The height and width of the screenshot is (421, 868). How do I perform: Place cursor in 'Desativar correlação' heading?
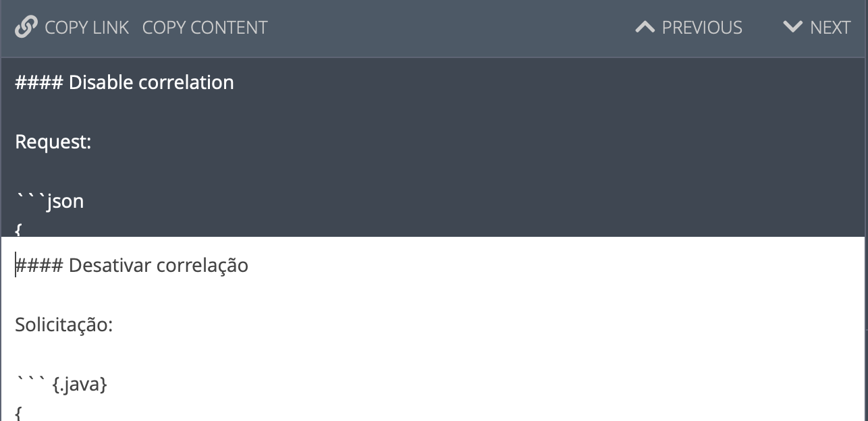[x=132, y=265]
